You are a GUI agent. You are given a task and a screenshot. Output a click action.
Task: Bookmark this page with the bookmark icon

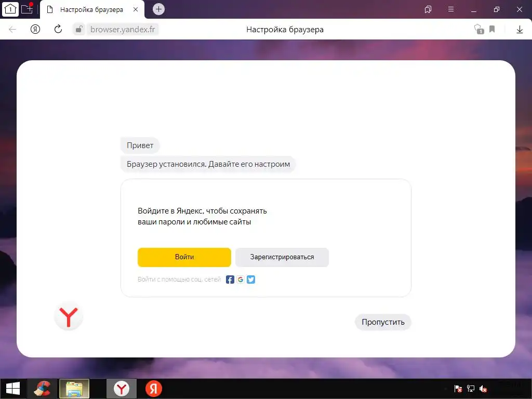pyautogui.click(x=492, y=29)
